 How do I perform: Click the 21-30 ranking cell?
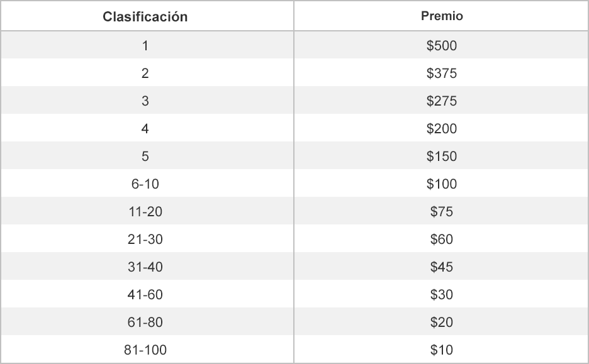[x=147, y=238]
